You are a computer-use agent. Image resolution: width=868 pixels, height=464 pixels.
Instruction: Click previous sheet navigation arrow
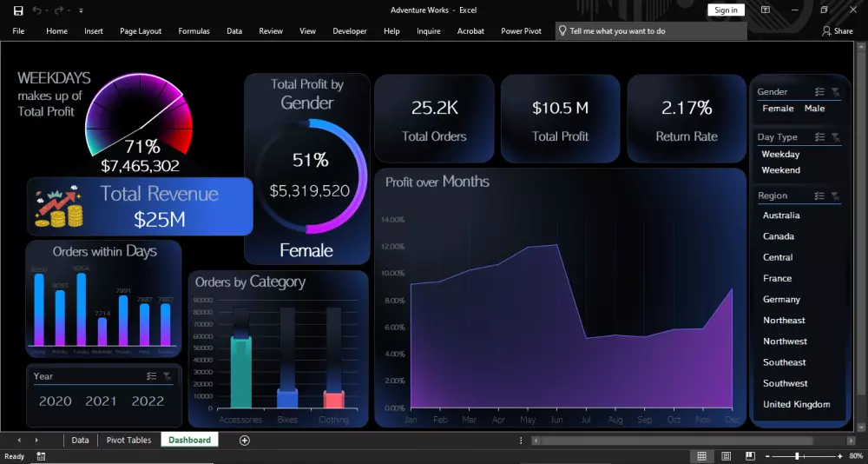coord(19,441)
